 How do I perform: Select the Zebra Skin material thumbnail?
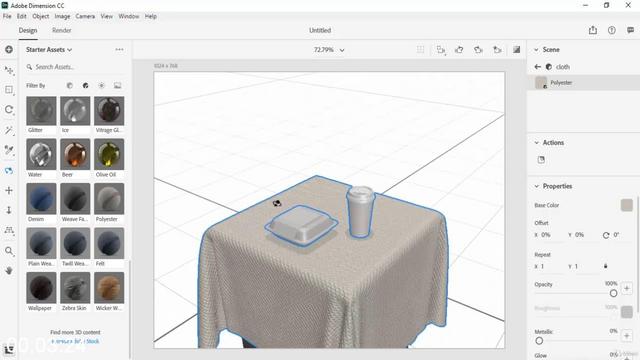click(75, 288)
